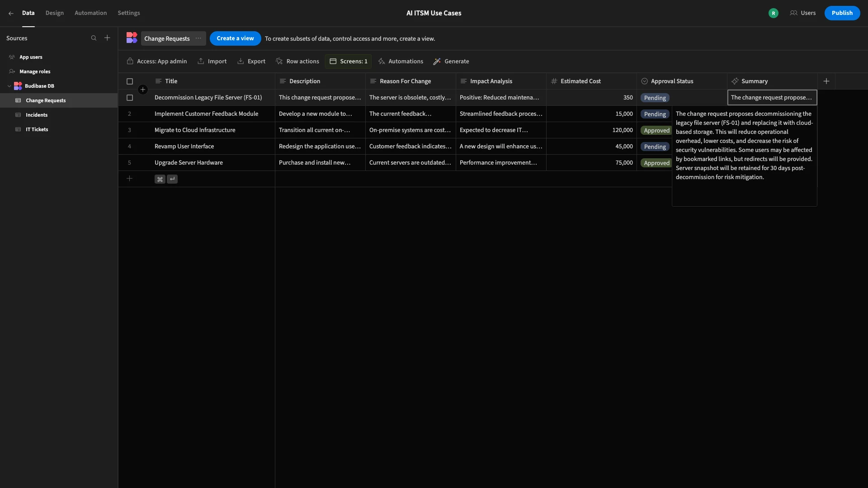Click the Publish button
Screen dimensions: 868x488
(842, 13)
